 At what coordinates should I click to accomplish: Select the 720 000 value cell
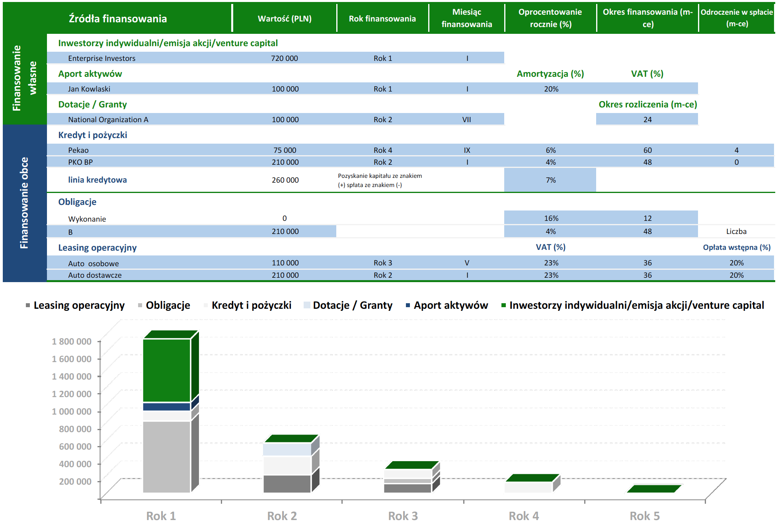pyautogui.click(x=285, y=58)
